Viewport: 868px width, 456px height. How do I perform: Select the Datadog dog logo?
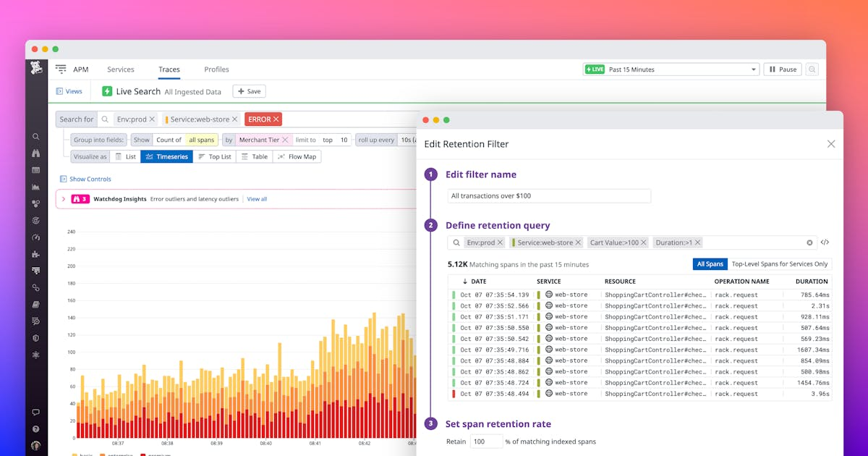point(36,69)
